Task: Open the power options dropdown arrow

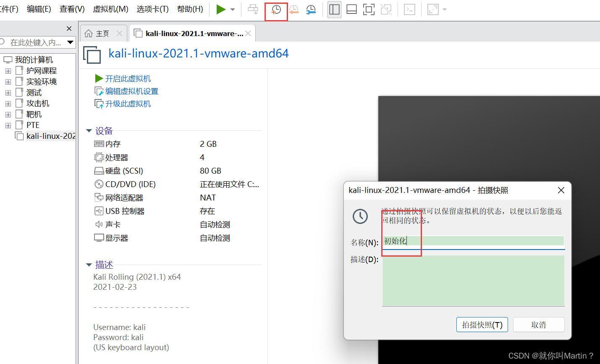Action: (233, 10)
